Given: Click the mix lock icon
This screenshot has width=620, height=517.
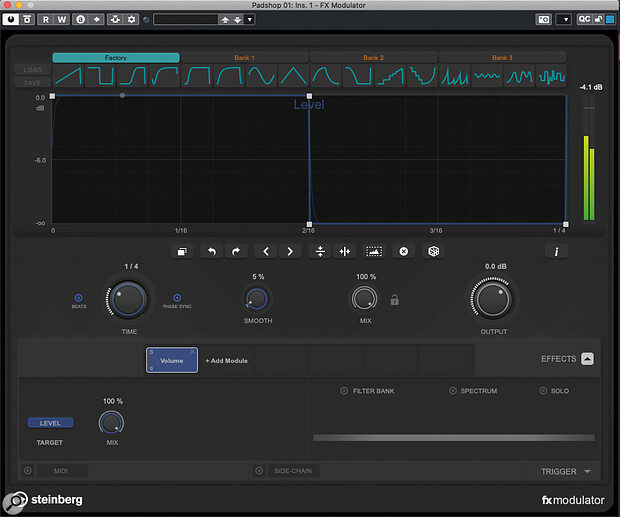Looking at the screenshot, I should click(x=395, y=300).
